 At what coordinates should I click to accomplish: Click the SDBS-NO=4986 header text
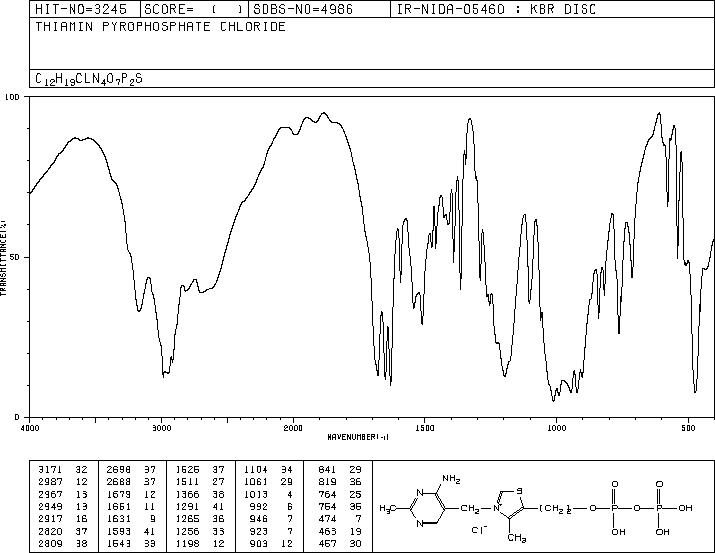[x=303, y=9]
